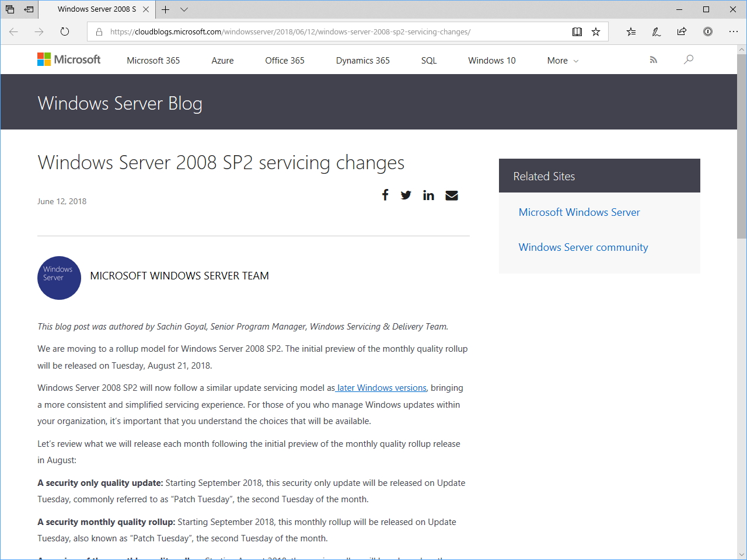
Task: Open the tab list chevron
Action: pos(184,9)
